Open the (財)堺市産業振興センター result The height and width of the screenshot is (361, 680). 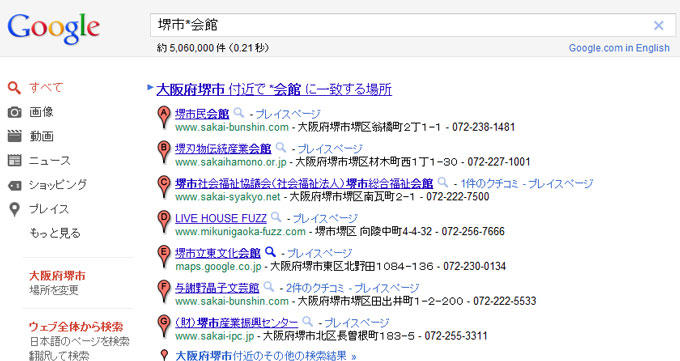pos(236,322)
